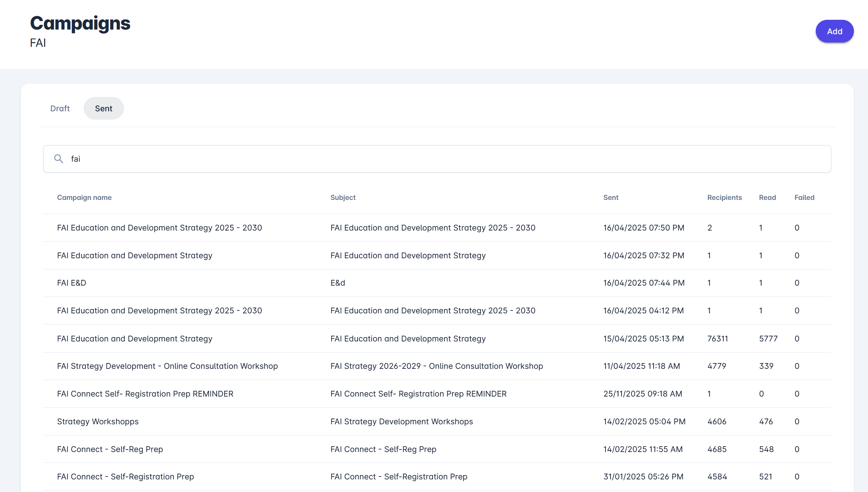Screen dimensions: 868x492
Task: Select the Sent tab
Action: click(x=103, y=108)
